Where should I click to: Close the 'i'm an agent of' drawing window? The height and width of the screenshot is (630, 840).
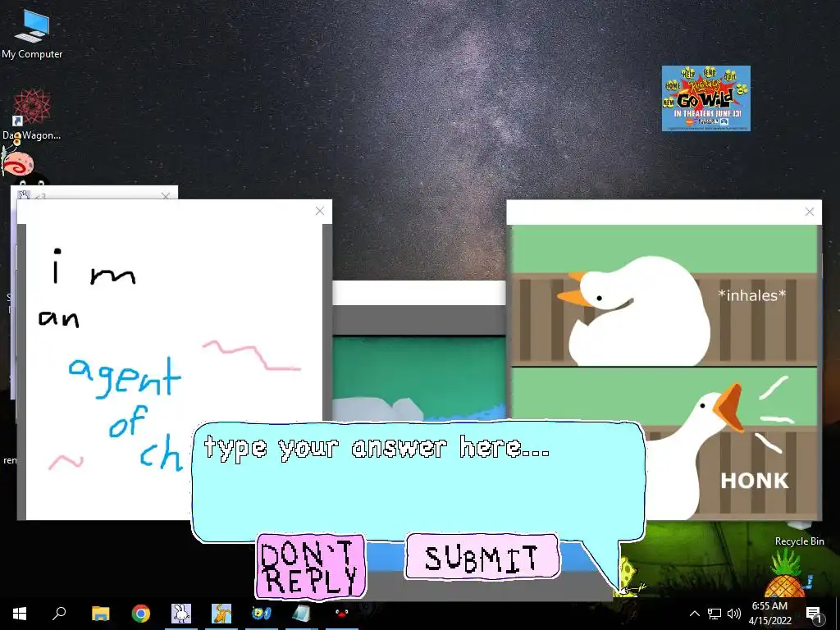[x=320, y=211]
